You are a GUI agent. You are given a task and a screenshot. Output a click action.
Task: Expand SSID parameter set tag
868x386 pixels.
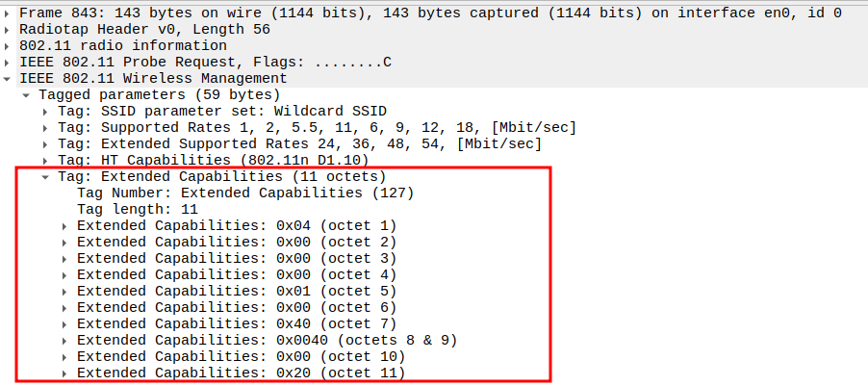45,111
